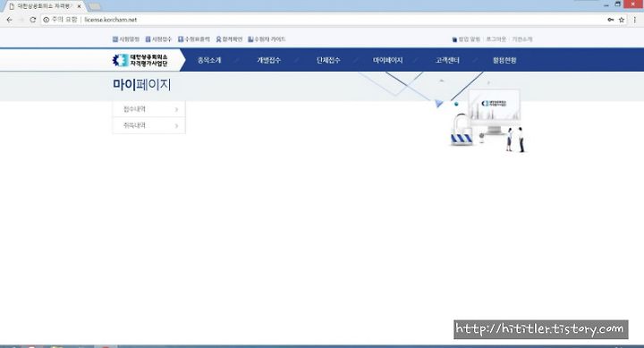Click the 대한상공회의소 자격평가사업단 logo
The image size is (644, 348).
140,60
